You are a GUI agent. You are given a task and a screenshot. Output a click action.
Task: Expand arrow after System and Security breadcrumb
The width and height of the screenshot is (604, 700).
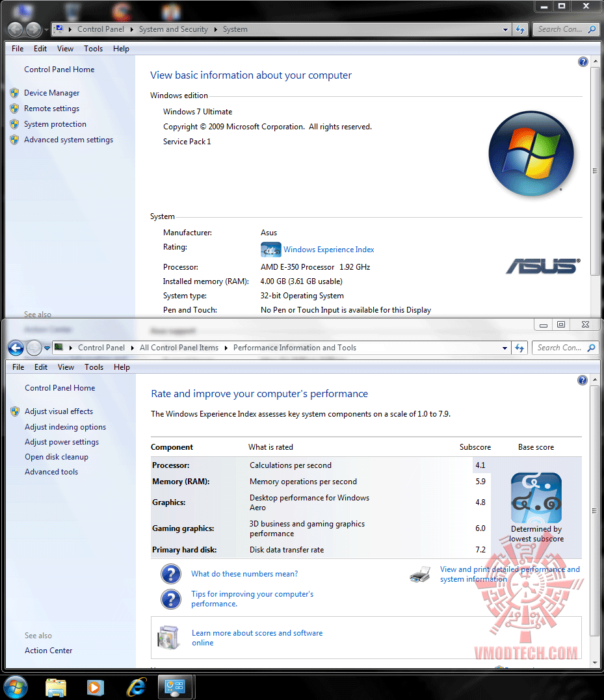216,29
